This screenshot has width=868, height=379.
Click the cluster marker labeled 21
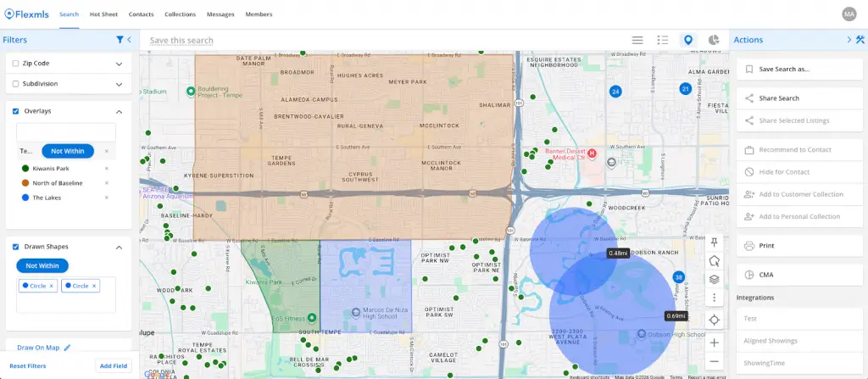point(686,89)
